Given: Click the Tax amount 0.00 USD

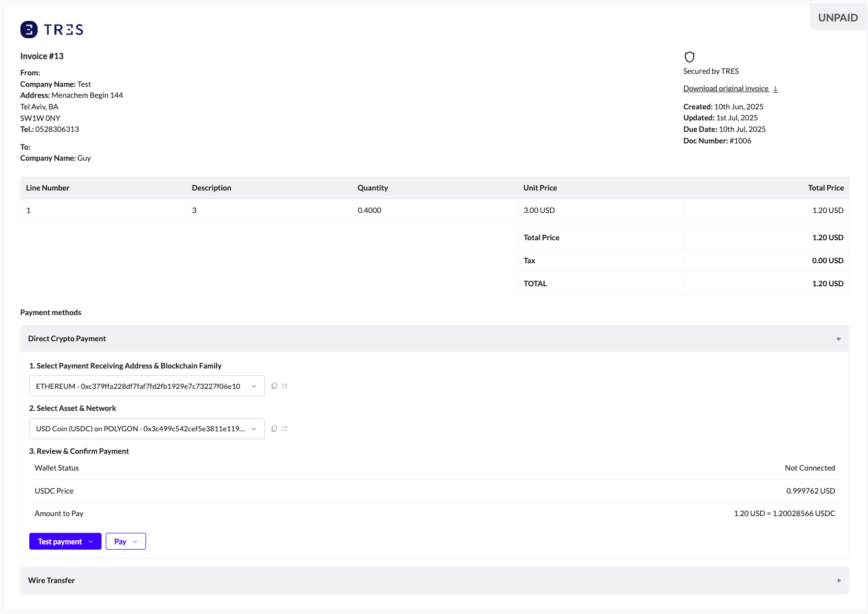Looking at the screenshot, I should 828,261.
